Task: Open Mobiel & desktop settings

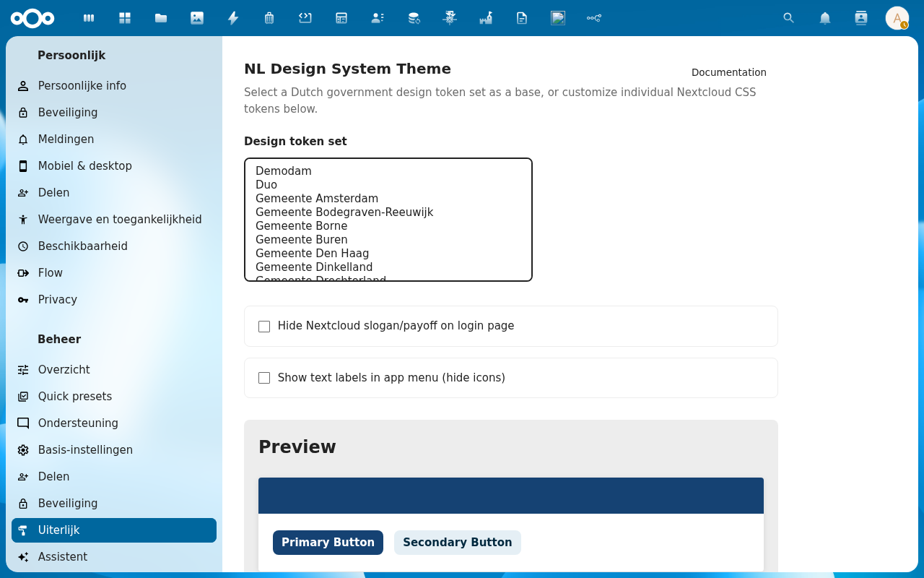Action: click(x=114, y=166)
